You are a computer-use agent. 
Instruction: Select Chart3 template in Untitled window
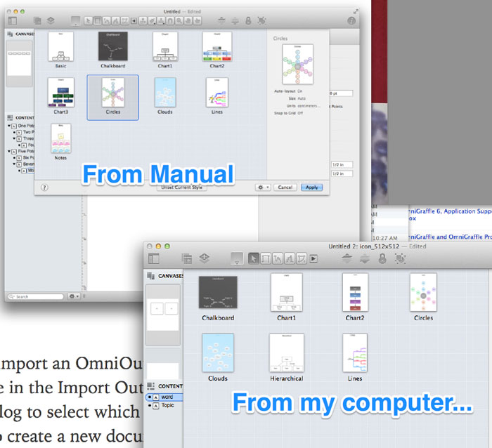click(x=61, y=96)
